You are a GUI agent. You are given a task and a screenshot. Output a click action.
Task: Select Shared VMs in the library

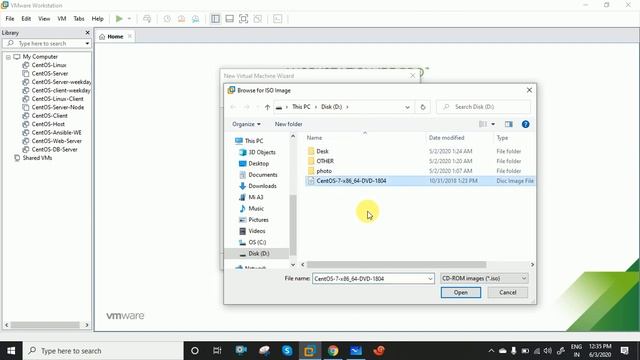click(37, 158)
